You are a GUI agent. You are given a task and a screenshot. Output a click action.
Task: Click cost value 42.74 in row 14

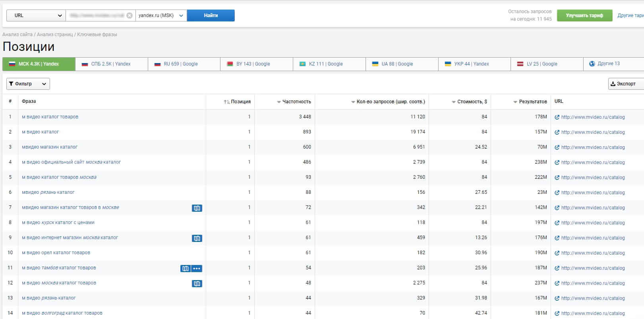point(481,313)
